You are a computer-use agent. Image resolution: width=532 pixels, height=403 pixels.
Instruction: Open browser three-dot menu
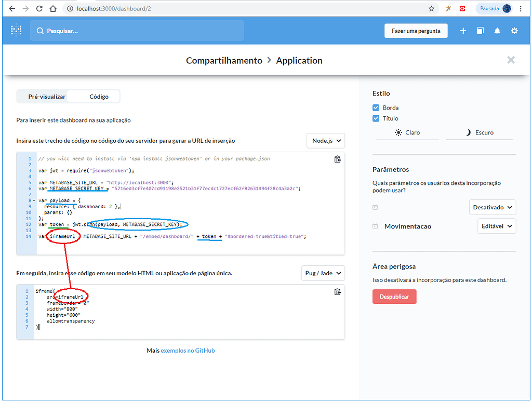(521, 9)
